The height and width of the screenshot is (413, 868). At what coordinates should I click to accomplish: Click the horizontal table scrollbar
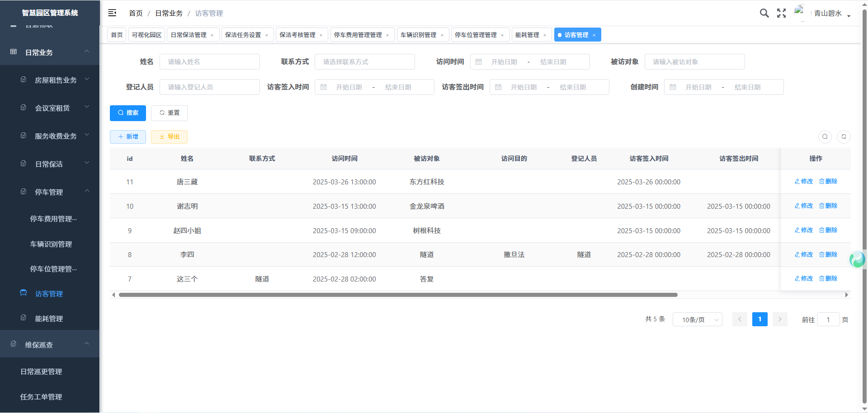tap(398, 295)
